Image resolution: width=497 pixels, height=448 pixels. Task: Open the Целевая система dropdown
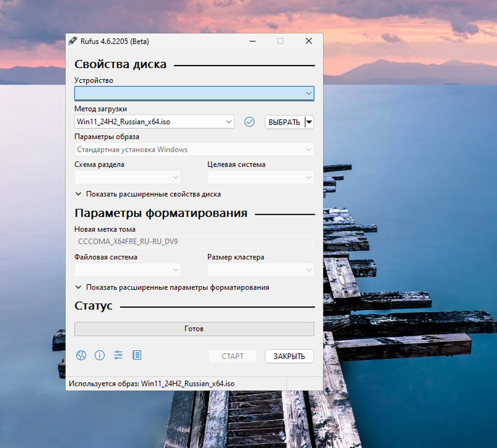[x=261, y=177]
